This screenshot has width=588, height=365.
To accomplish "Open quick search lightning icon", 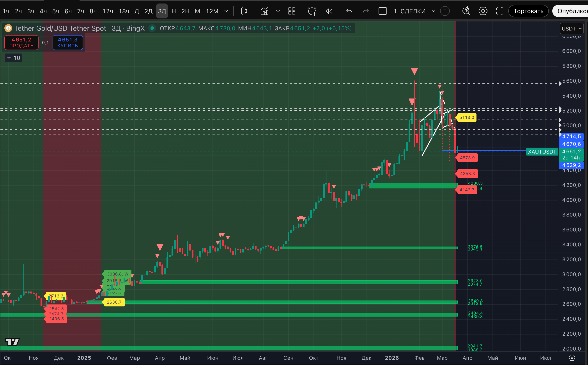I will [466, 11].
